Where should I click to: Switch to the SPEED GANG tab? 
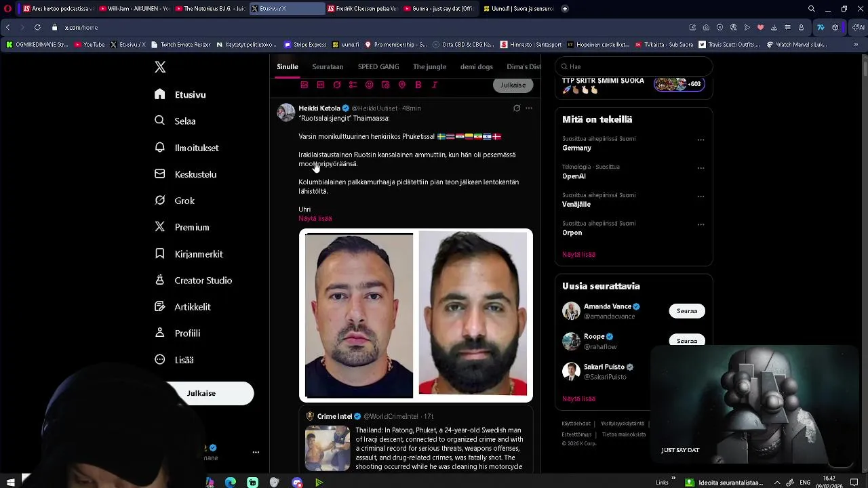378,66
